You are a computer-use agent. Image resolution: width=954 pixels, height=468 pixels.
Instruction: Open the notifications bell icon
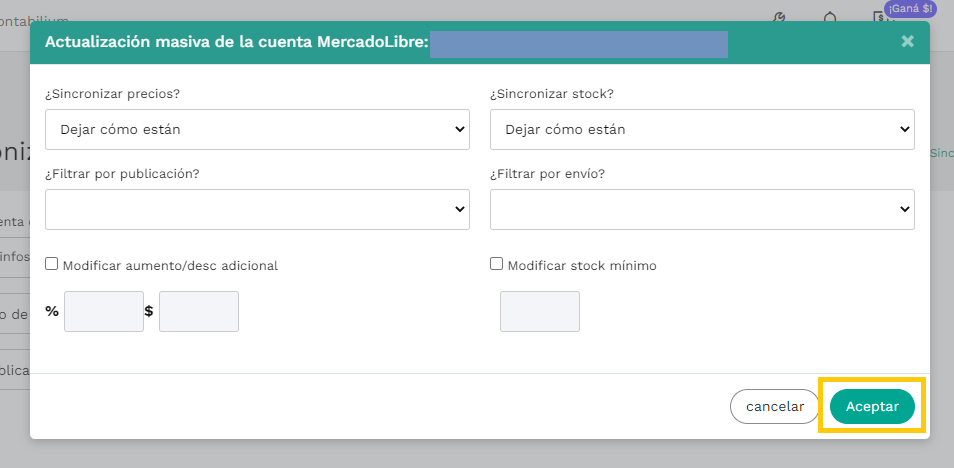click(830, 17)
